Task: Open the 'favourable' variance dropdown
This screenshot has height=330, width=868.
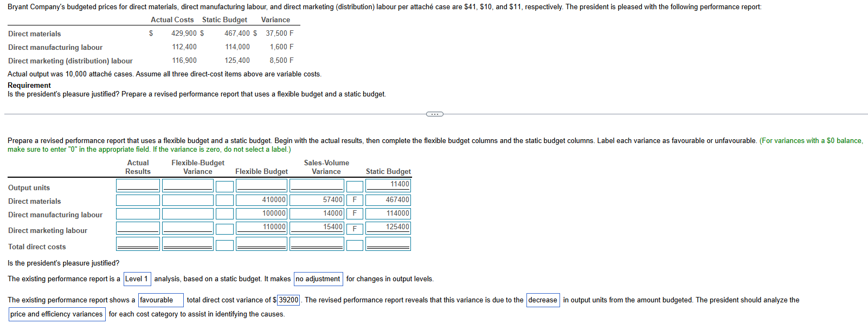Action: [x=161, y=300]
